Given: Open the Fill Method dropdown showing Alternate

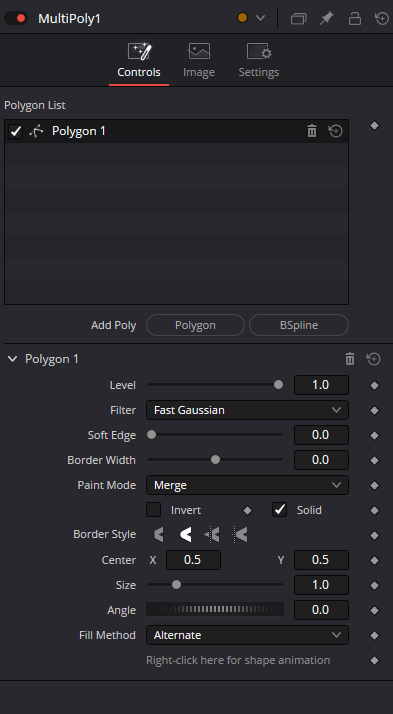Looking at the screenshot, I should (x=247, y=635).
